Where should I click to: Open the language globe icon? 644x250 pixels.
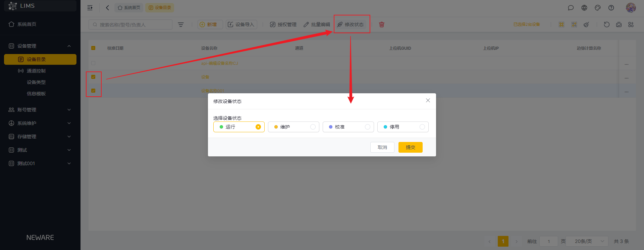point(584,8)
